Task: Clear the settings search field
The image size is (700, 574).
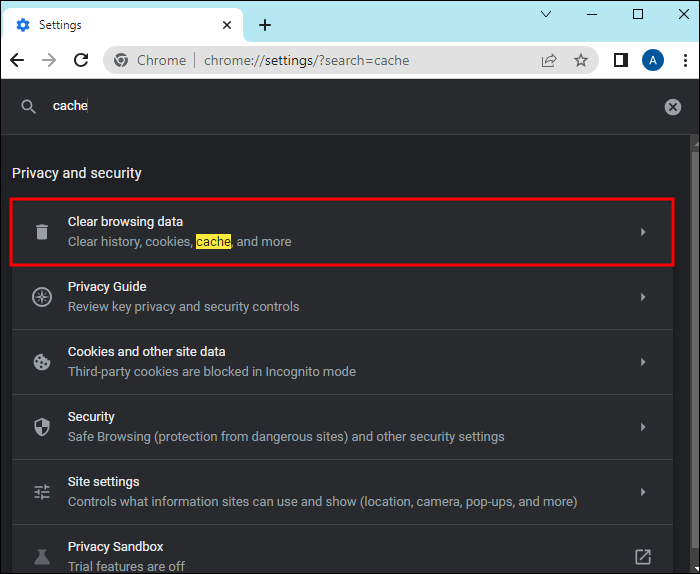Action: click(673, 107)
